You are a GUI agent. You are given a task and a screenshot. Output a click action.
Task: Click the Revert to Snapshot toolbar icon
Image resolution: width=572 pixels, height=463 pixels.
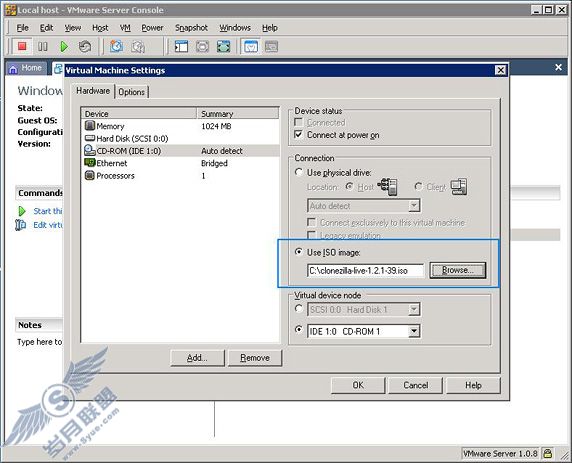(x=138, y=46)
